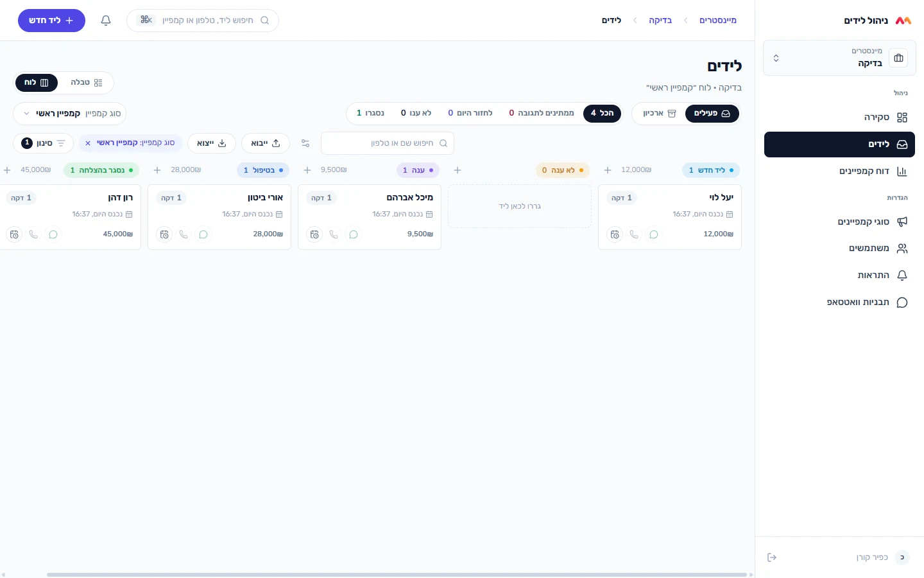
Task: Expand the workspace switcher בדיקה
Action: pos(839,58)
